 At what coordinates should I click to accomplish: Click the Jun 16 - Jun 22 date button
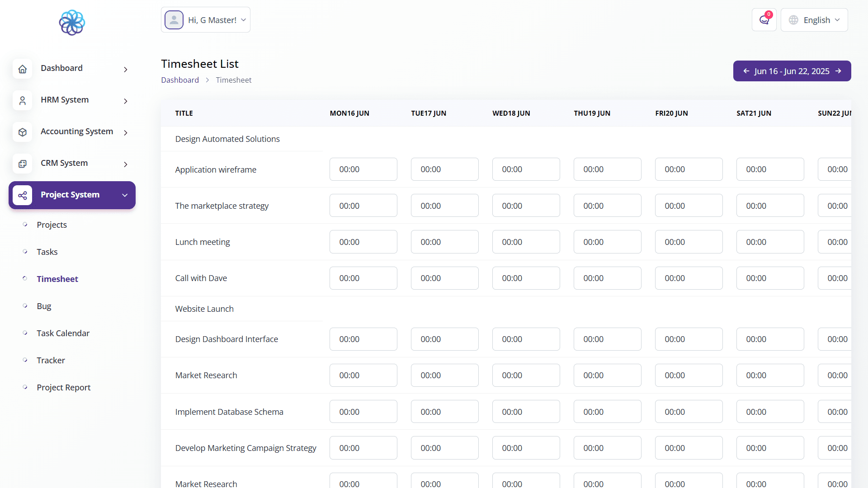point(792,71)
